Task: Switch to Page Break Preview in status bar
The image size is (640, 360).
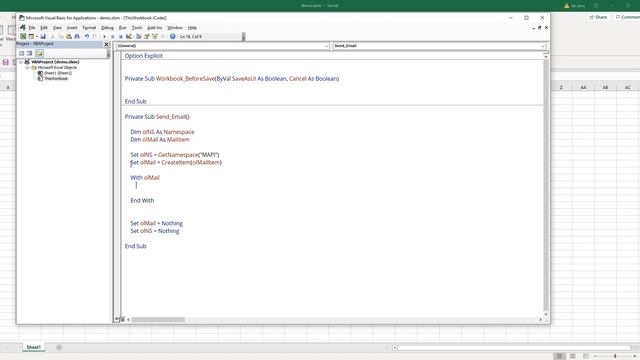Action: (586, 356)
